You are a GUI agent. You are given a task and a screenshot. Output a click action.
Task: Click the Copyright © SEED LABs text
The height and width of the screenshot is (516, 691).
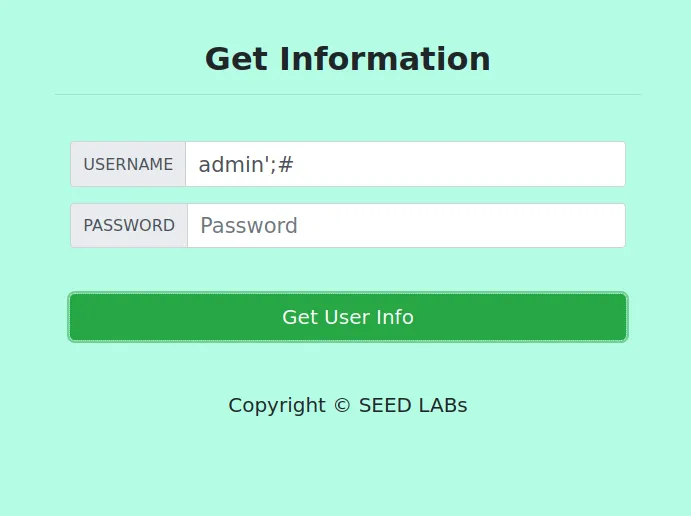point(347,405)
